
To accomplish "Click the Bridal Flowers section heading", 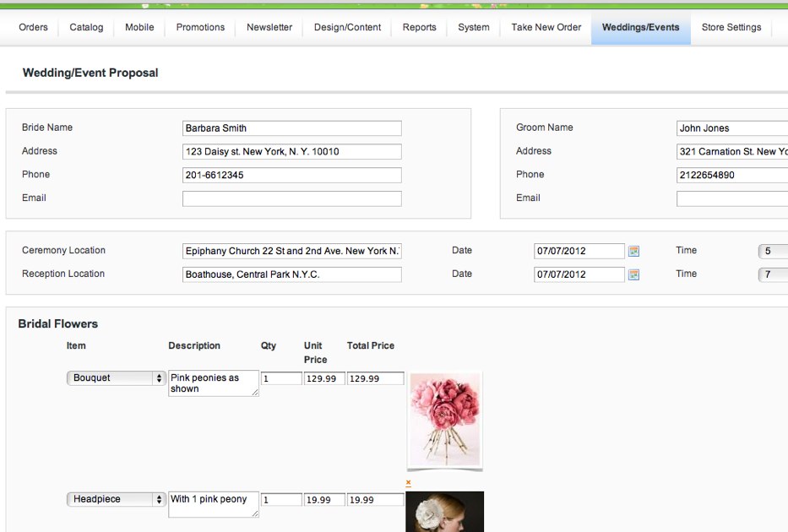I will tap(57, 324).
